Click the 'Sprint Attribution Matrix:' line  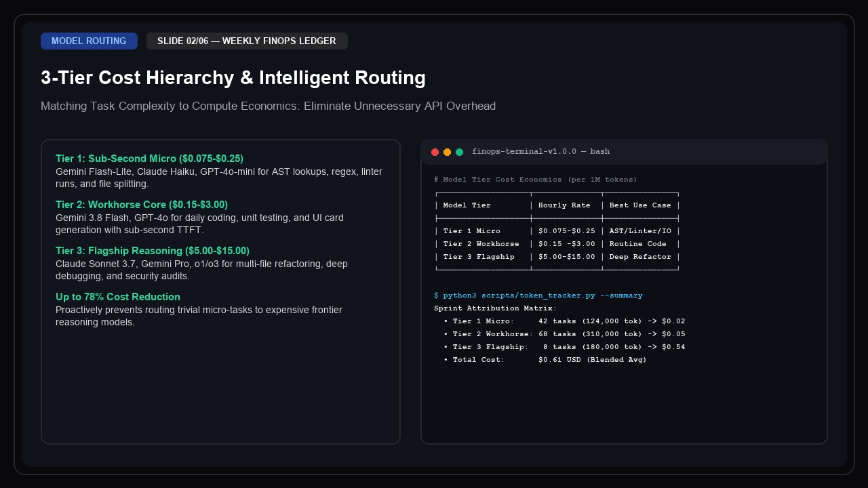coord(496,308)
